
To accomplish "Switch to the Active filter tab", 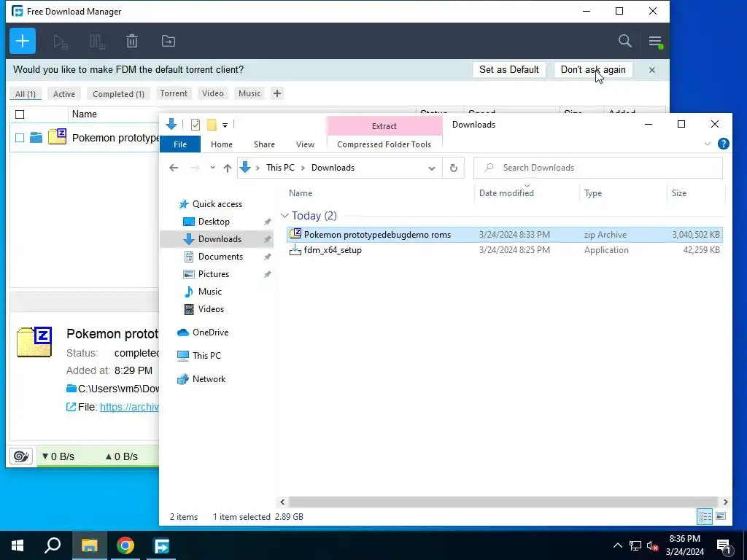I will click(x=64, y=94).
